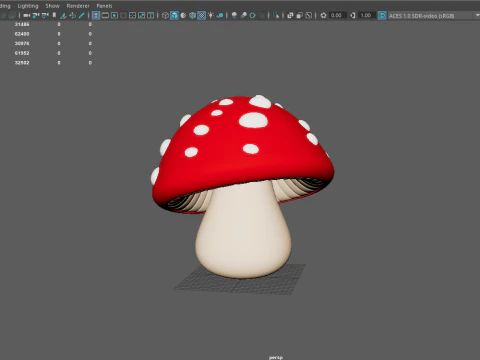This screenshot has height=360, width=480.
Task: Click the Use Default Material icon
Action: tap(183, 15)
